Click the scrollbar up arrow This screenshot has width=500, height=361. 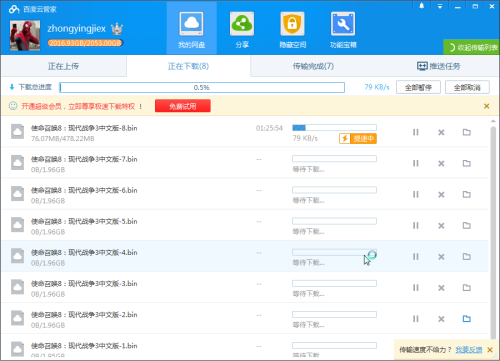pyautogui.click(x=493, y=121)
